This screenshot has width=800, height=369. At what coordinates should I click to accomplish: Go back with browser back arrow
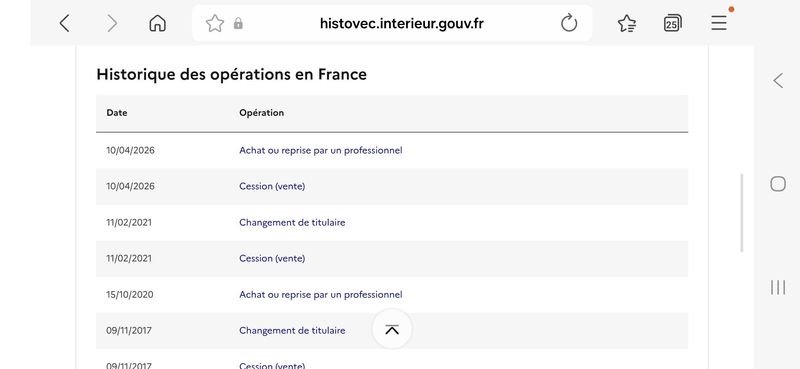pos(64,23)
